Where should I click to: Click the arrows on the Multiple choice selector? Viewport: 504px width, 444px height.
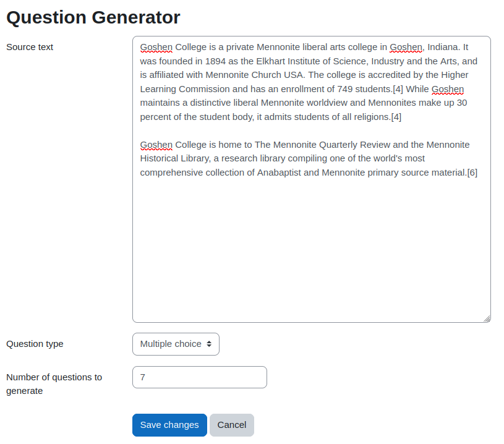[x=209, y=344]
